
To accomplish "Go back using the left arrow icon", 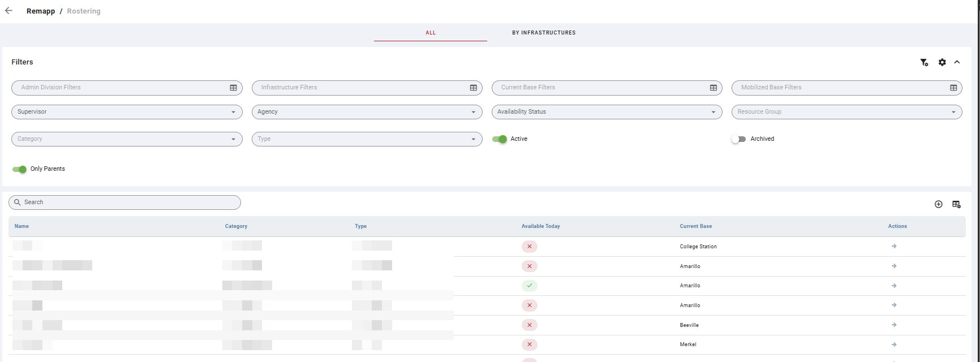I will (8, 11).
